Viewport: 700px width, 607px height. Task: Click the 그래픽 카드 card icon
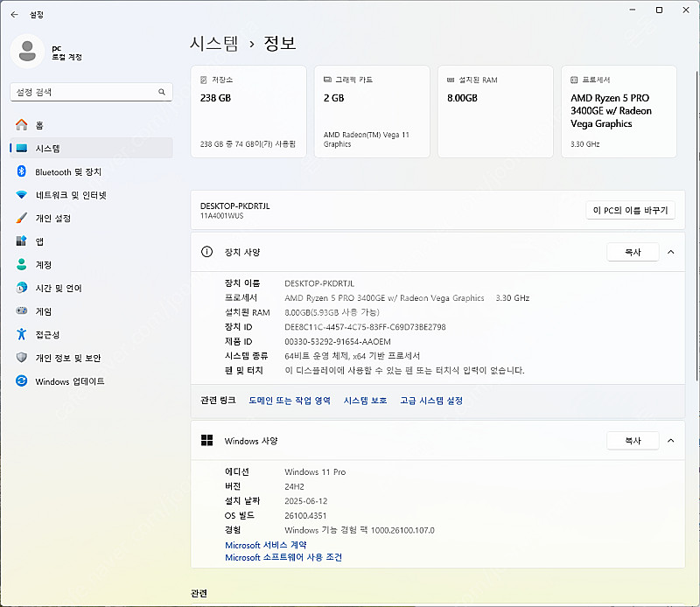click(327, 80)
